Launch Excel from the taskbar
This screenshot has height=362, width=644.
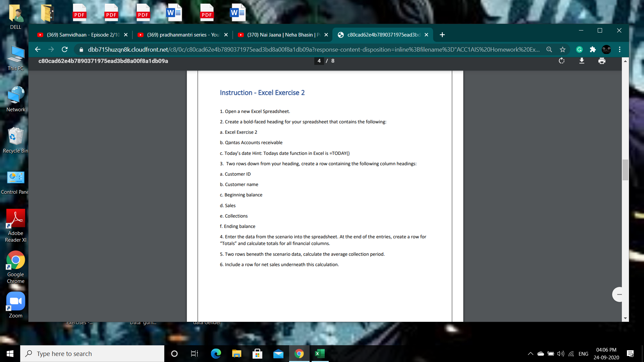(319, 353)
